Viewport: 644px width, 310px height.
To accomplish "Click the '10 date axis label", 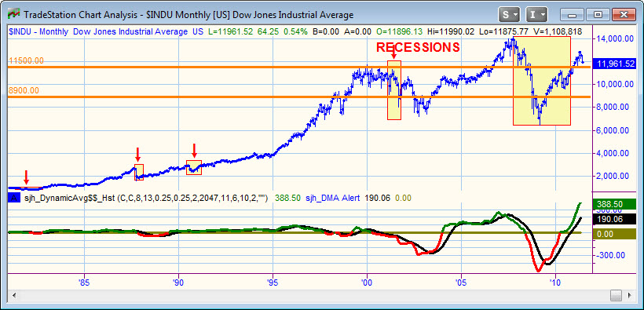I will [x=555, y=283].
